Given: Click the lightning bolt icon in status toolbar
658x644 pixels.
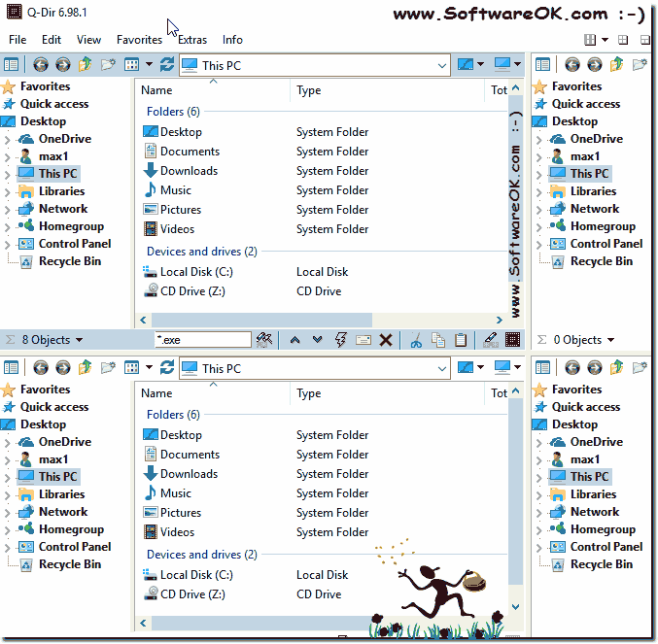Looking at the screenshot, I should pos(340,340).
